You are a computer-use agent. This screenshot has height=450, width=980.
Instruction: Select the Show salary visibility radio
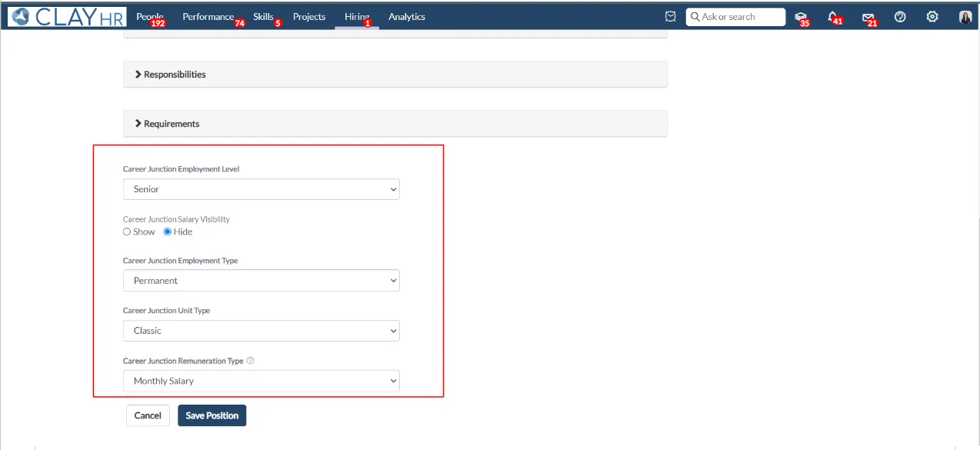coord(127,232)
